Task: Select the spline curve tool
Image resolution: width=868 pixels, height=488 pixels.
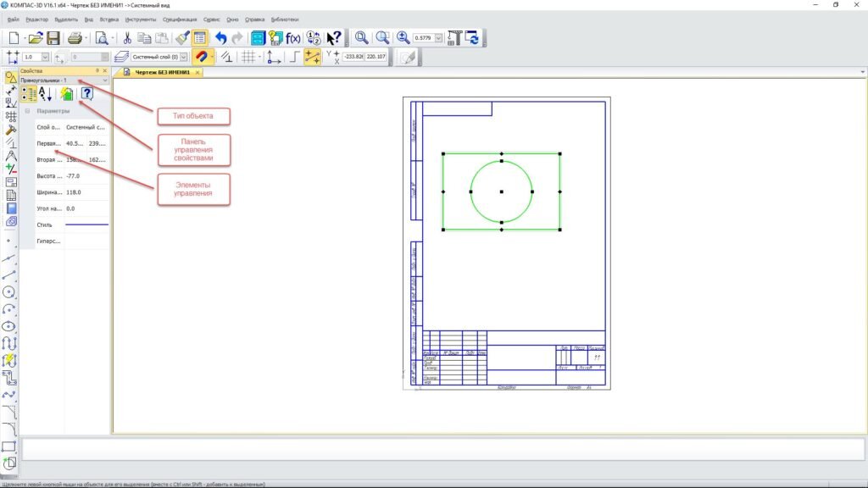Action: click(8, 395)
